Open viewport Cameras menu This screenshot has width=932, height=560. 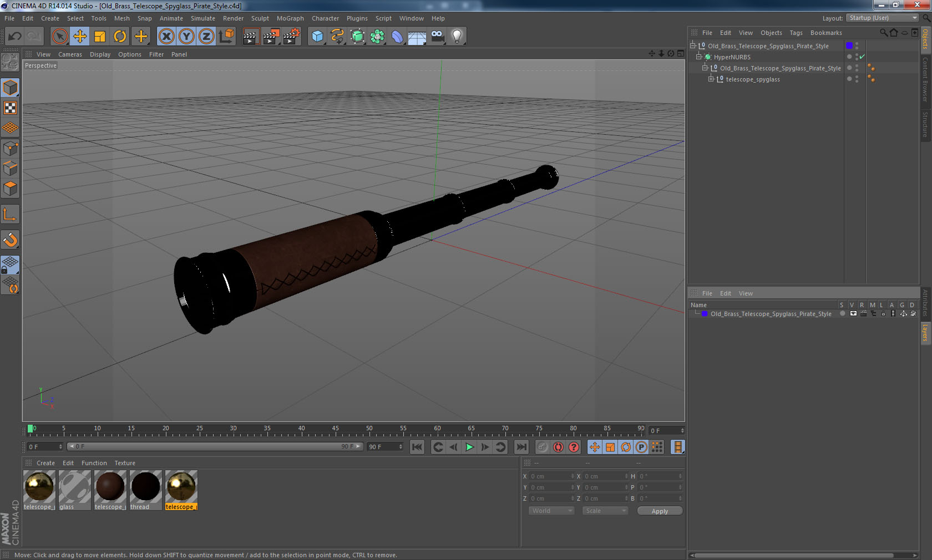[70, 54]
